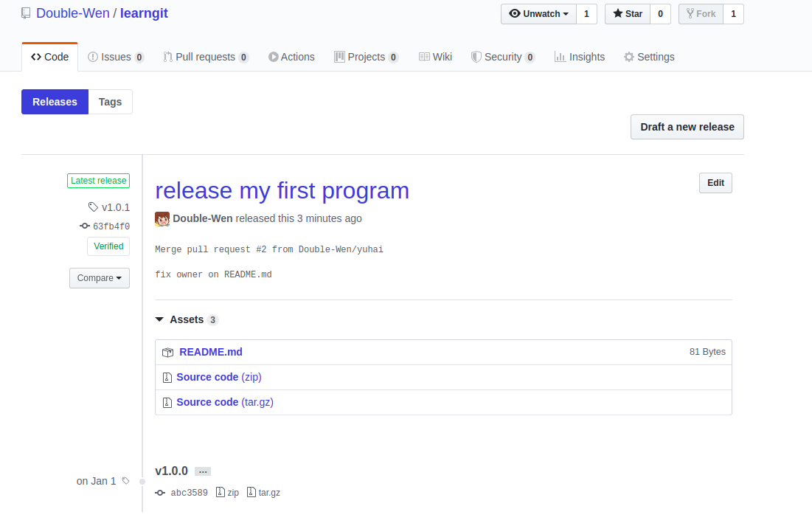This screenshot has width=812, height=523.
Task: Open the Unwatch dropdown
Action: [x=538, y=13]
